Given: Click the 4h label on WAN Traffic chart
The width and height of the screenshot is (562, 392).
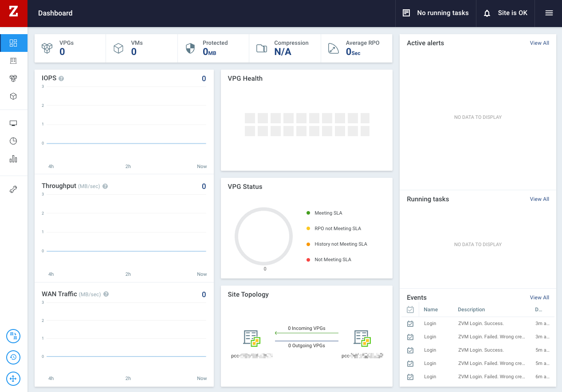Looking at the screenshot, I should coord(51,378).
